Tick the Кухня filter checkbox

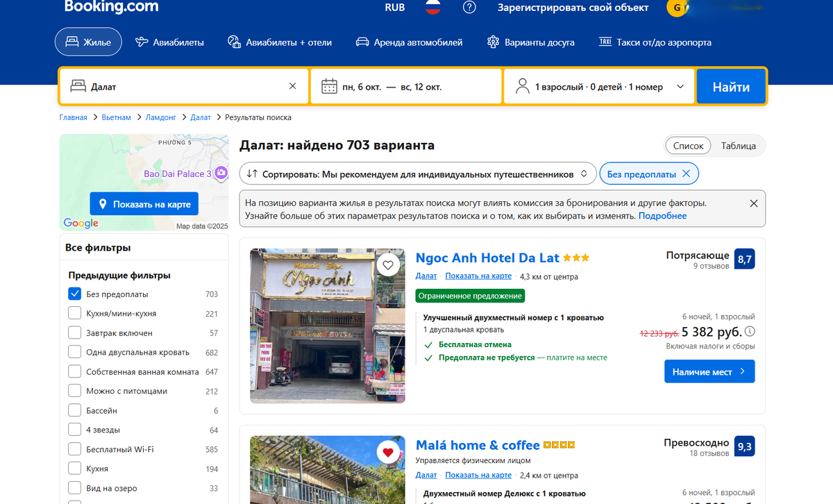75,469
